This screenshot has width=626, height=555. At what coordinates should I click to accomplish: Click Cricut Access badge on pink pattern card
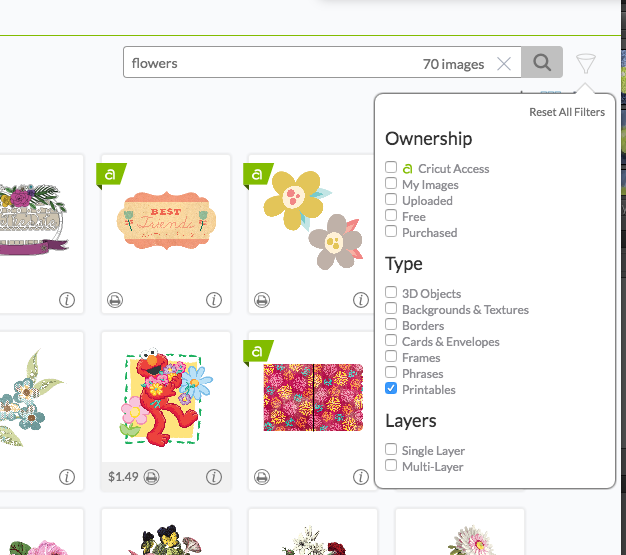pos(258,352)
